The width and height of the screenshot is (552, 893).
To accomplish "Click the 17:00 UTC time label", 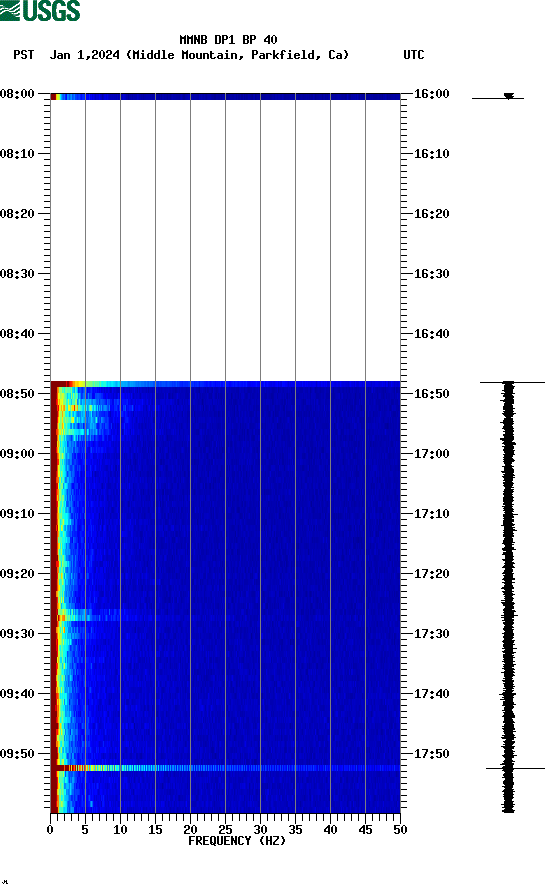I will click(431, 453).
